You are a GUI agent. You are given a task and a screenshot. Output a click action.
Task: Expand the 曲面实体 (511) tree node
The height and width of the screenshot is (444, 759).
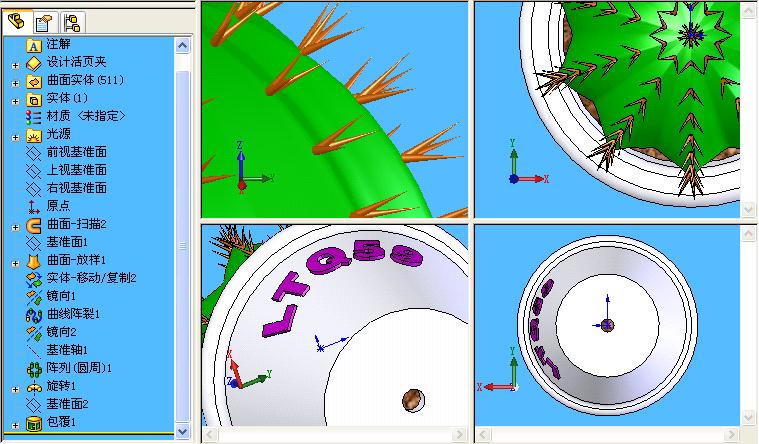click(x=15, y=83)
